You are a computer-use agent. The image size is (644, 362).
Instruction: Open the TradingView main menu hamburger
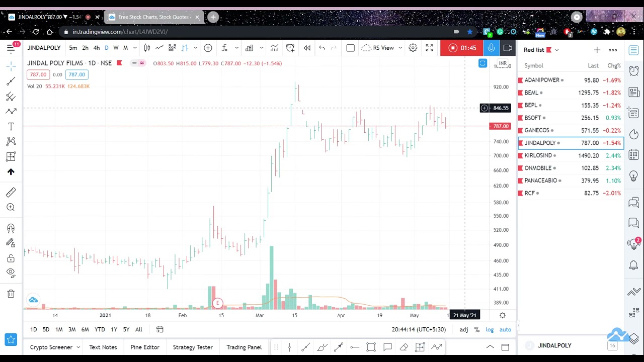pos(11,48)
